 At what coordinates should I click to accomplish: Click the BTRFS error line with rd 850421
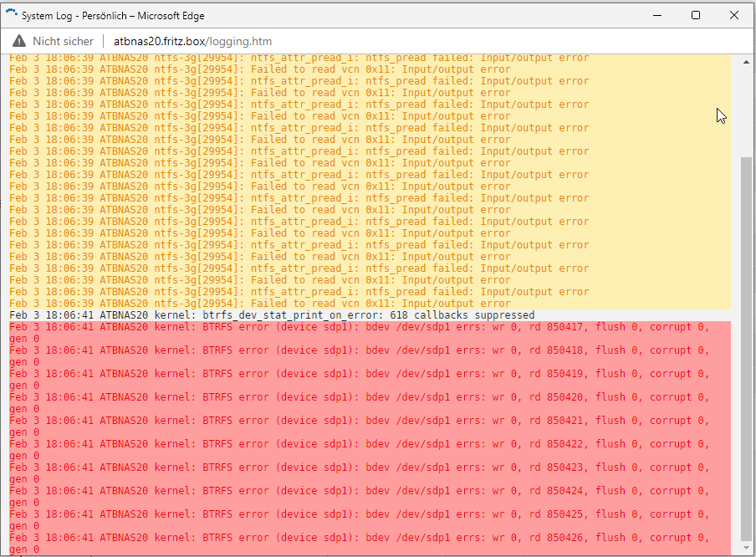[x=370, y=427]
